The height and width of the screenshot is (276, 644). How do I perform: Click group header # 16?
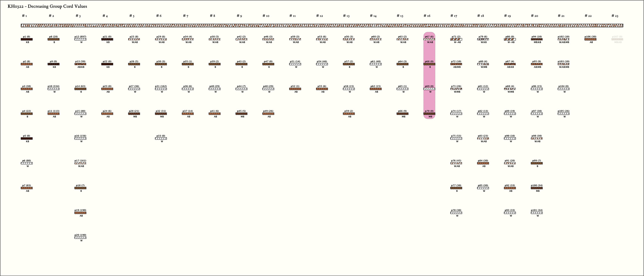[x=426, y=16]
